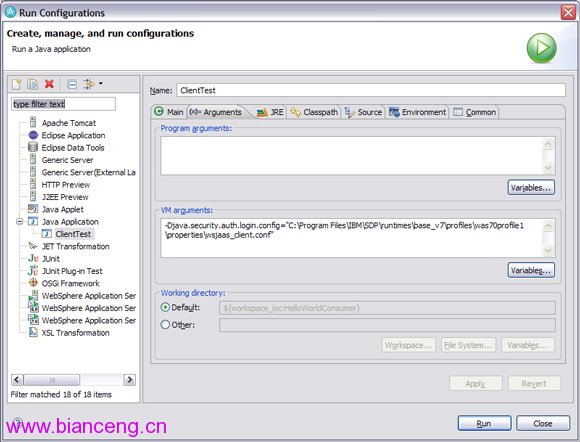Switch to the Classpath tab
The width and height of the screenshot is (580, 442).
click(x=314, y=112)
